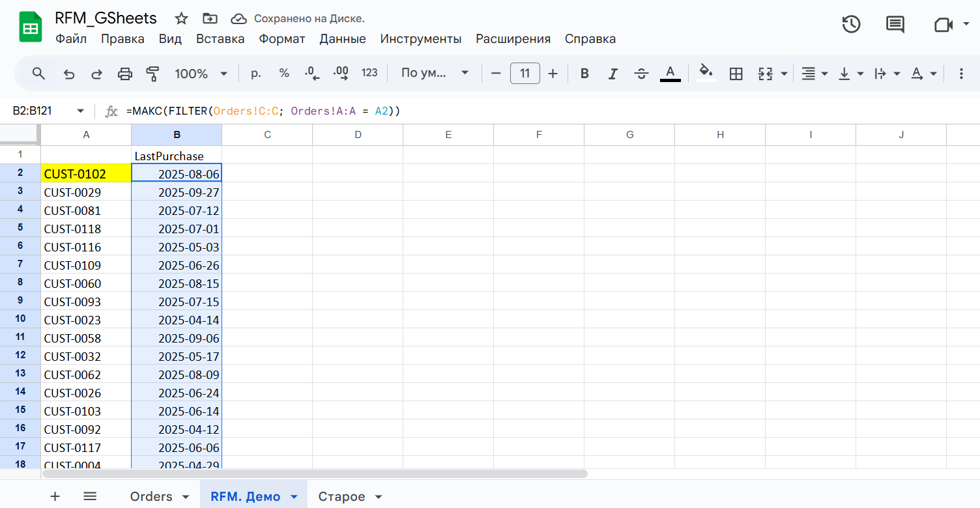Toggle bold formatting

point(584,74)
